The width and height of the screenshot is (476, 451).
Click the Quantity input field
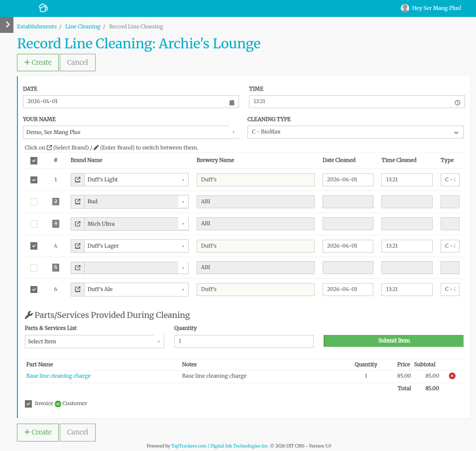pos(244,341)
